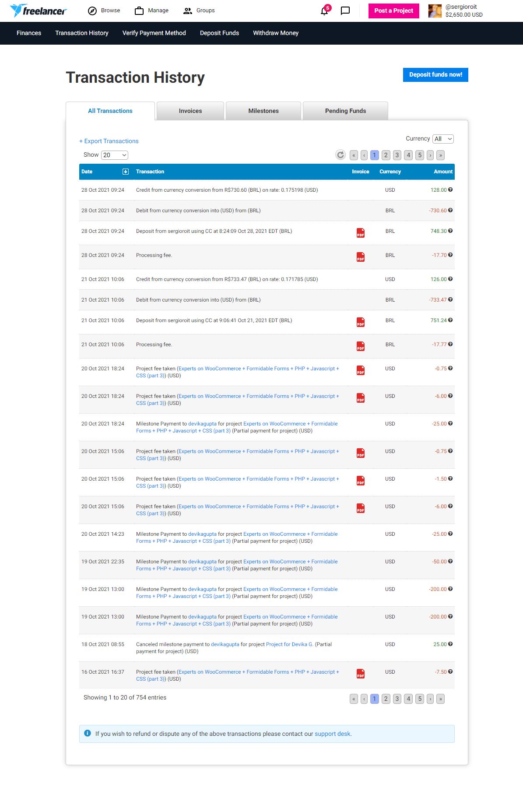
Task: Open PDF invoice for 21 Oct deposit of 751.24
Action: (x=361, y=322)
